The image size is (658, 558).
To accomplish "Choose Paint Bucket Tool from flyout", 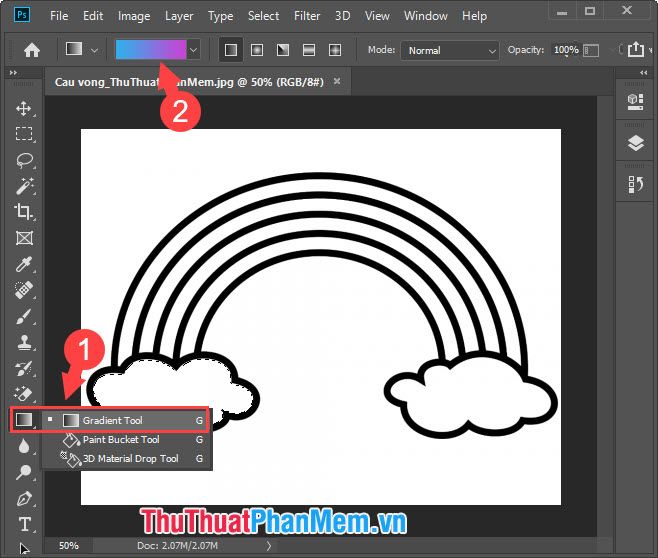I will pyautogui.click(x=121, y=440).
